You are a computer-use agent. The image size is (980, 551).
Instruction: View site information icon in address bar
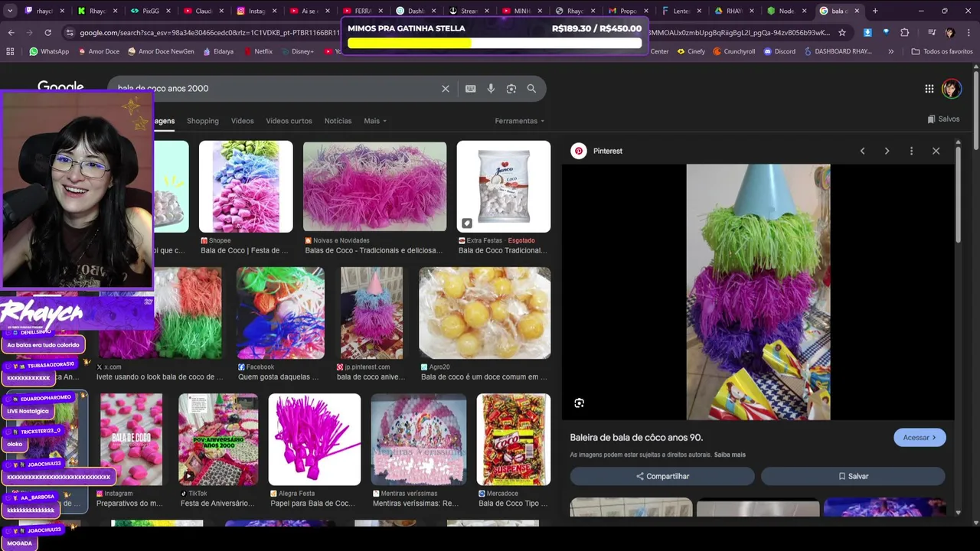pyautogui.click(x=70, y=33)
